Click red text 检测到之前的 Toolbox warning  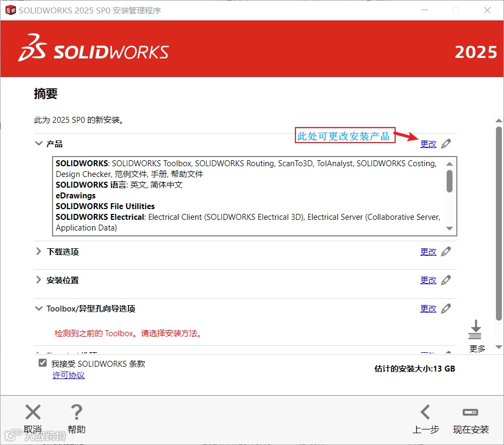click(x=129, y=333)
